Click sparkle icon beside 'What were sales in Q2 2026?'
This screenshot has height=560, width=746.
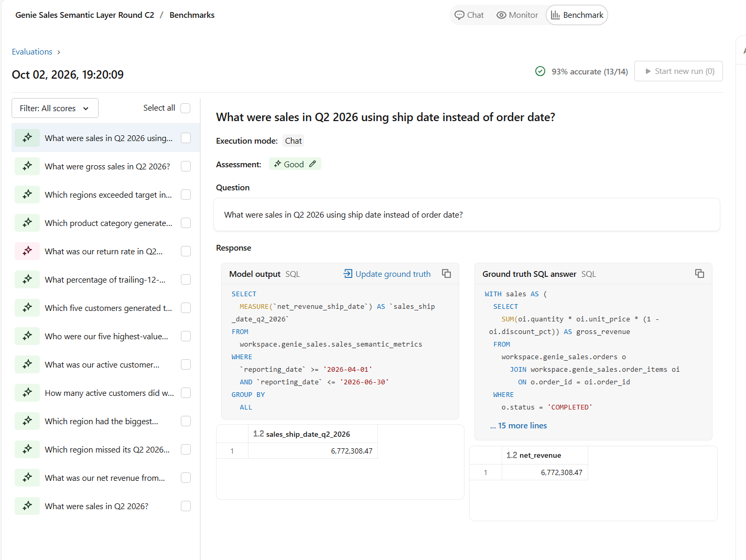coord(27,506)
